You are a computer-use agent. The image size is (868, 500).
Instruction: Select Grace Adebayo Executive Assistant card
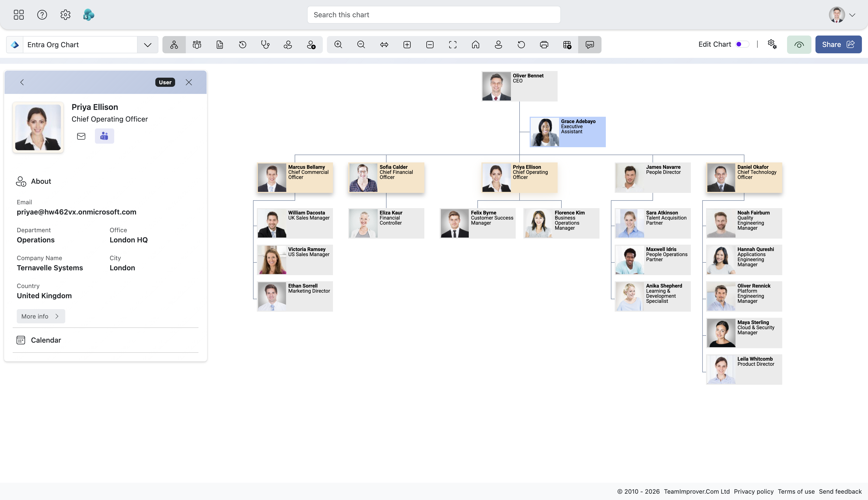point(567,132)
